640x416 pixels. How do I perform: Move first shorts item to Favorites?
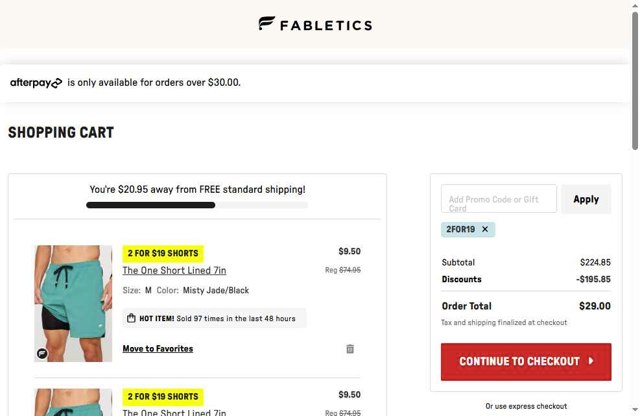click(157, 349)
